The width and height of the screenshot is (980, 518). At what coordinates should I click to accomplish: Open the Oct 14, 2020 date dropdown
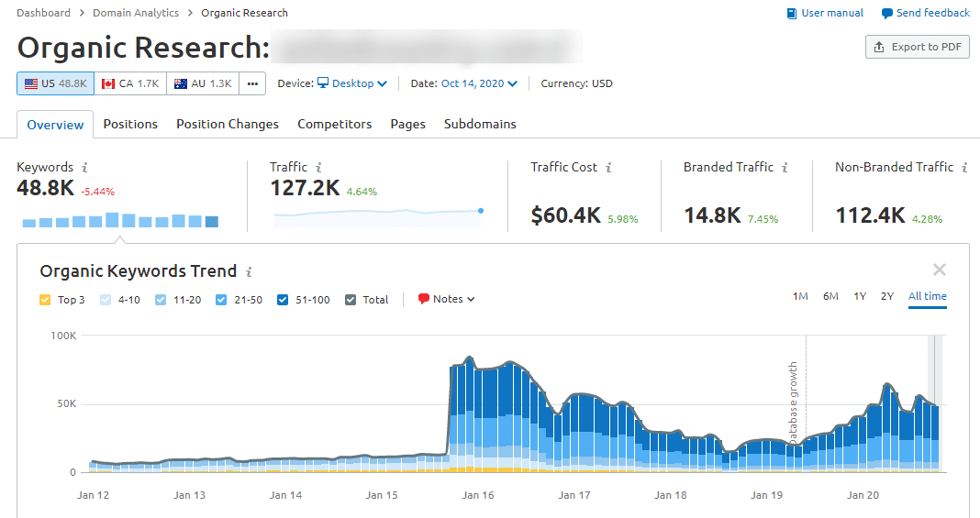click(479, 83)
